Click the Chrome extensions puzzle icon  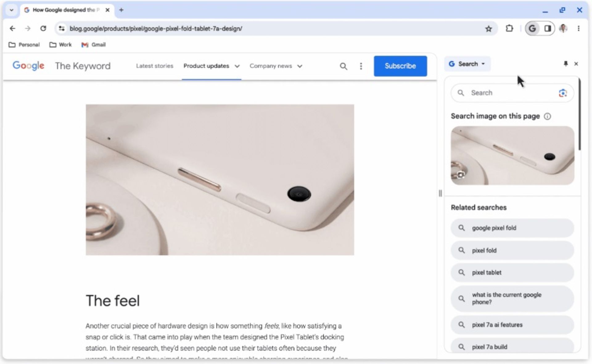[509, 28]
